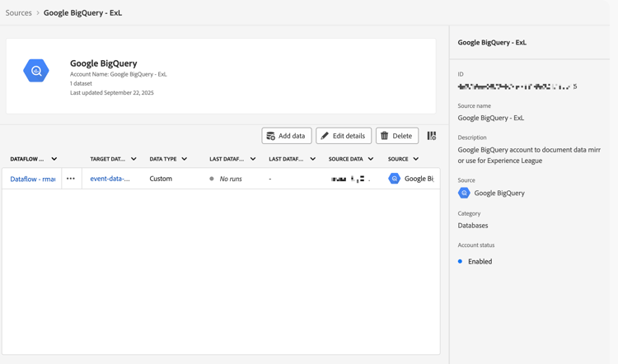Click the BigQuery icon in right panel
Viewport: 618px width, 364px height.
coord(464,193)
